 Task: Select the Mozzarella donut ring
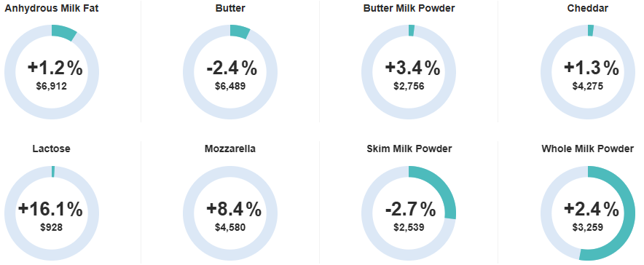[230, 213]
